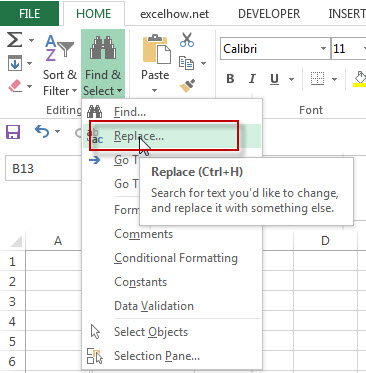366x373 pixels.
Task: Click the Select All corner triangle
Action: pos(16,241)
